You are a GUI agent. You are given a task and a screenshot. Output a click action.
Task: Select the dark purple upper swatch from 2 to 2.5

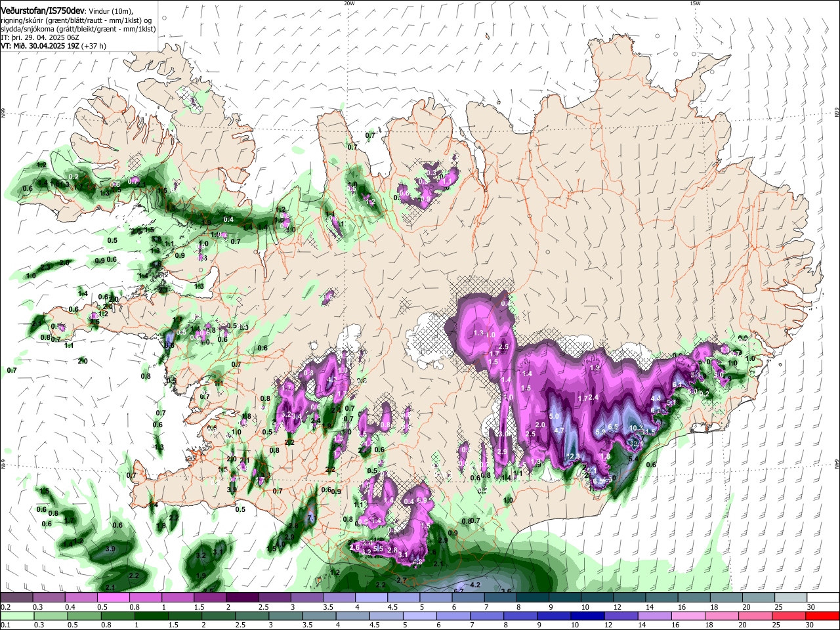click(242, 597)
